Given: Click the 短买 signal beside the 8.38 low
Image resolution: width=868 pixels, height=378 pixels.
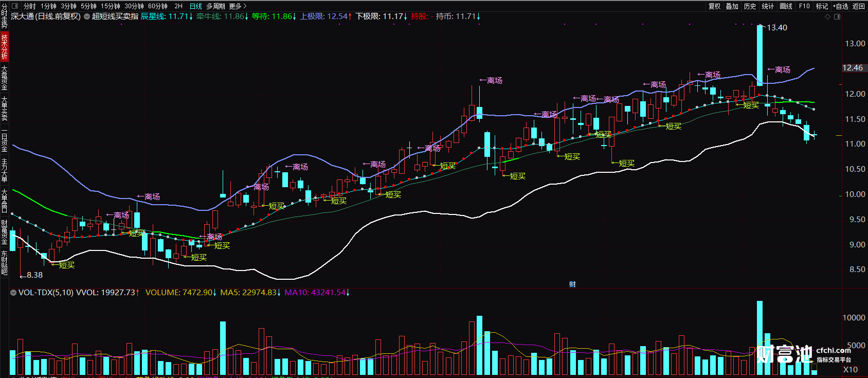Looking at the screenshot, I should click(63, 265).
